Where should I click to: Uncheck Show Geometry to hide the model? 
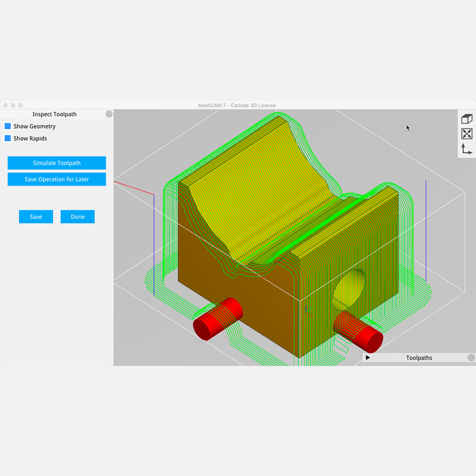(x=7, y=126)
